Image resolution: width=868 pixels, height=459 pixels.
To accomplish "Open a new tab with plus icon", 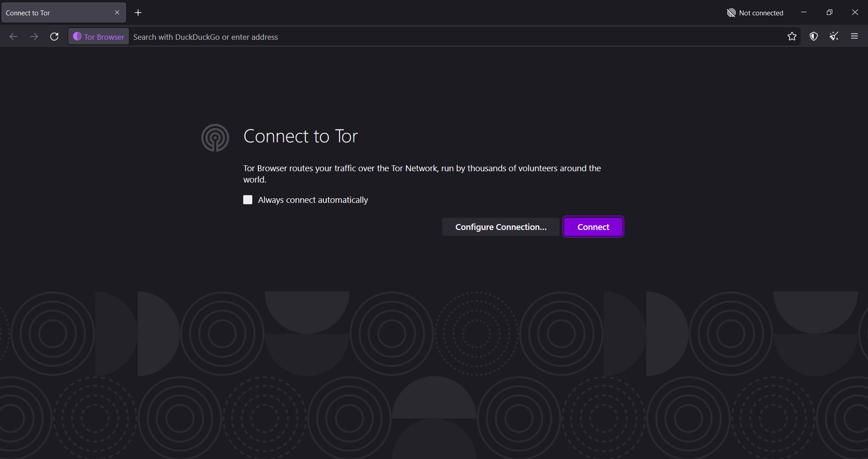I will click(x=138, y=13).
